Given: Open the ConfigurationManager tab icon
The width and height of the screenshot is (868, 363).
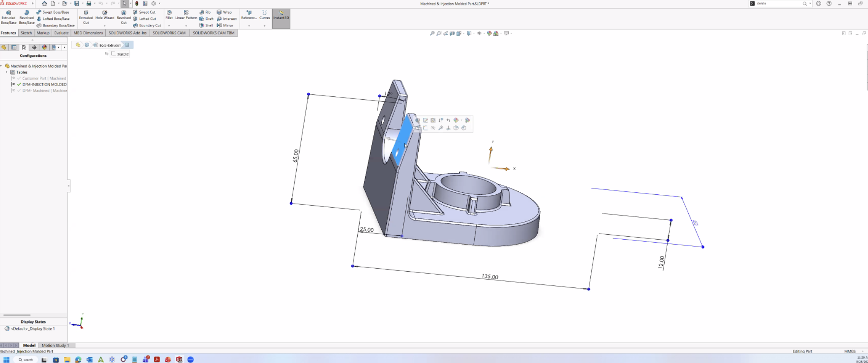Looking at the screenshot, I should [x=24, y=47].
